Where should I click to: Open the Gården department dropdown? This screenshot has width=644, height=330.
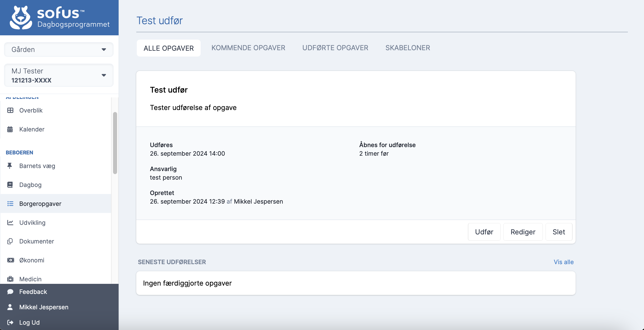point(59,49)
